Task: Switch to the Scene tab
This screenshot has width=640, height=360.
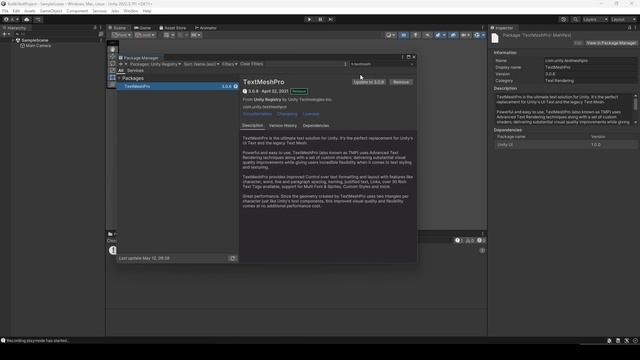Action: coord(118,28)
